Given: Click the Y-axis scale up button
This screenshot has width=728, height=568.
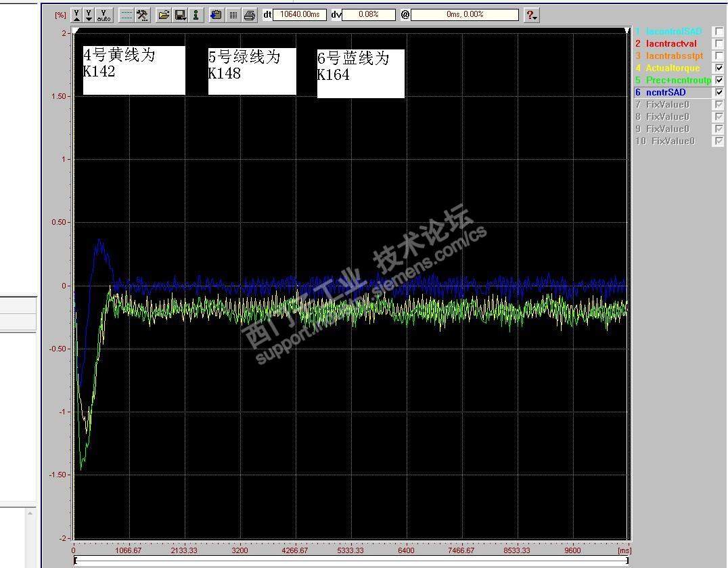Looking at the screenshot, I should point(76,16).
